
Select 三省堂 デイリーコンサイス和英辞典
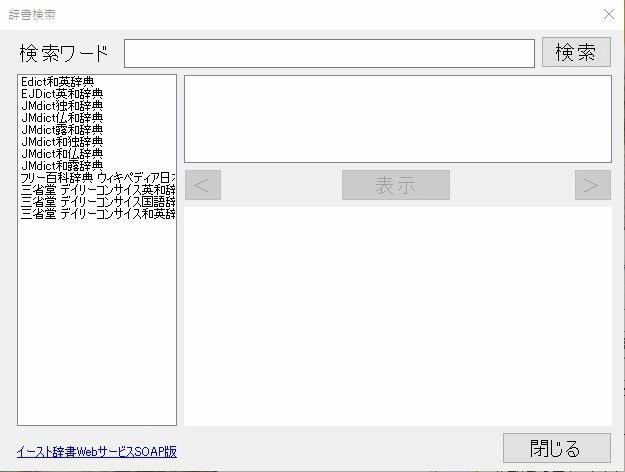tap(98, 214)
